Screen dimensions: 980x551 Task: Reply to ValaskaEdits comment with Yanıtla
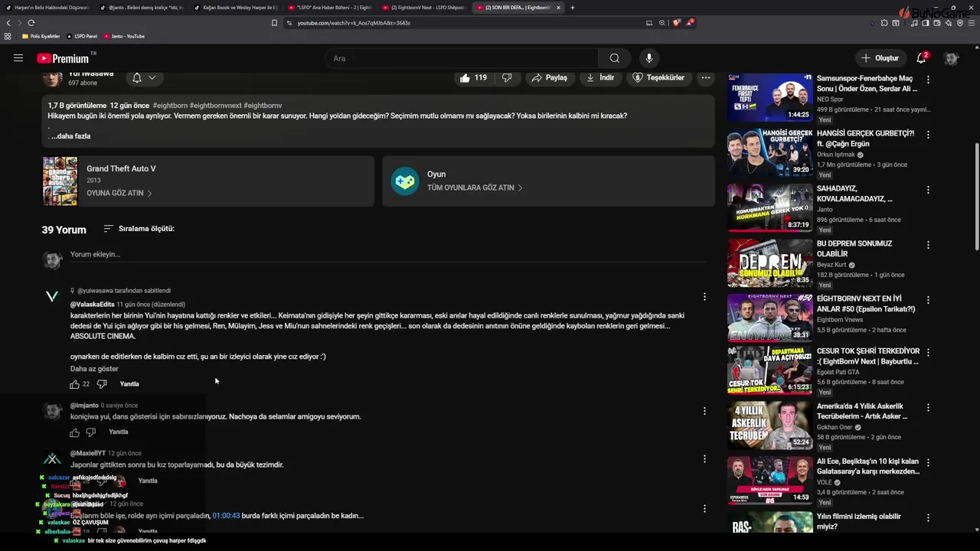[129, 384]
